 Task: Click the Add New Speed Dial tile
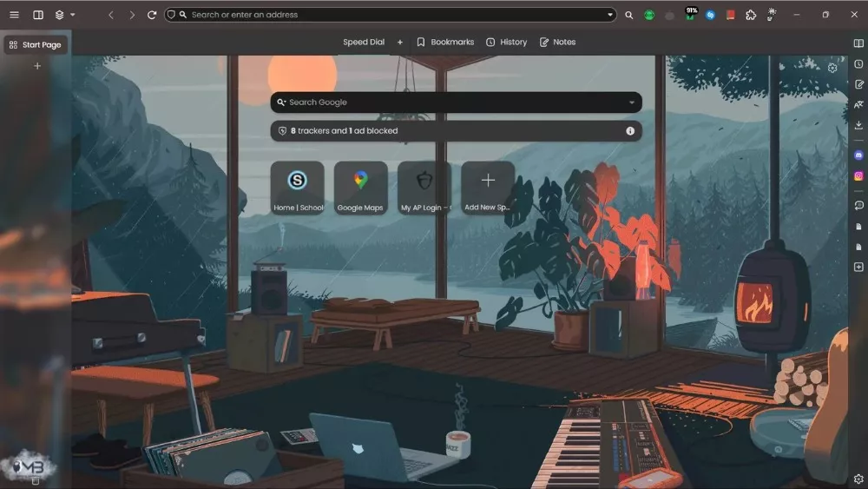point(488,187)
